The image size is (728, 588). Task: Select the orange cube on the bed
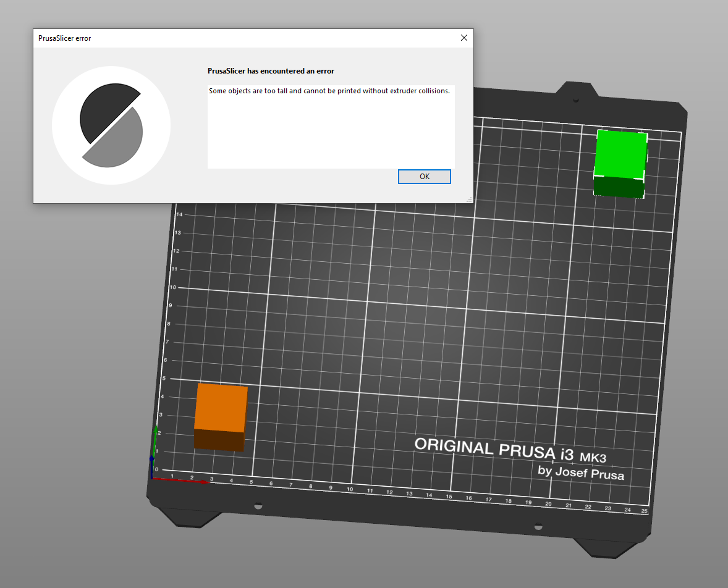(221, 417)
